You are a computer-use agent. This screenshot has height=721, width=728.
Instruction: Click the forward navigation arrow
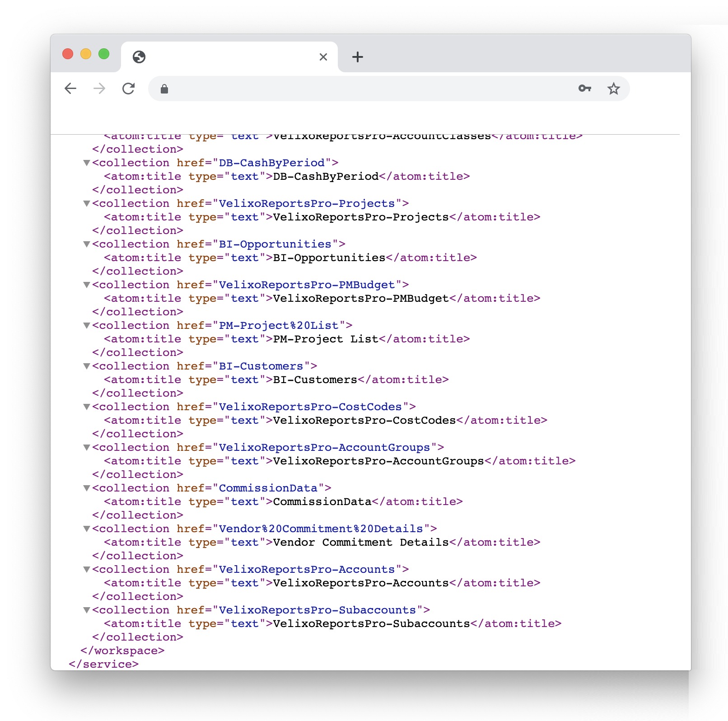[99, 89]
